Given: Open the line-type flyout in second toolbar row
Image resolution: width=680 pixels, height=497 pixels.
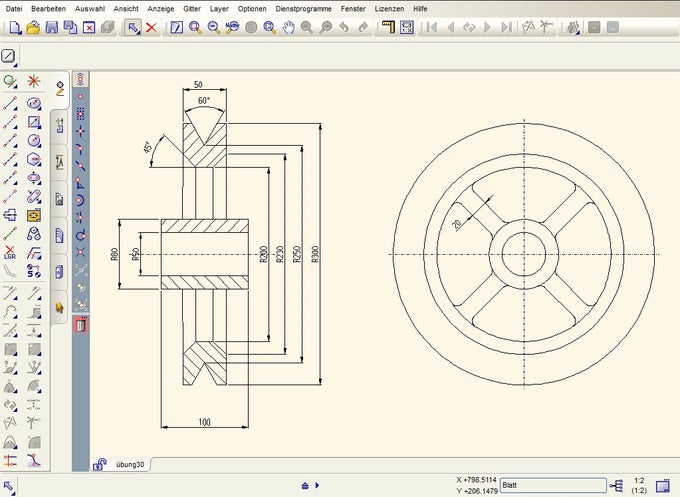Looking at the screenshot, I should pos(10,57).
